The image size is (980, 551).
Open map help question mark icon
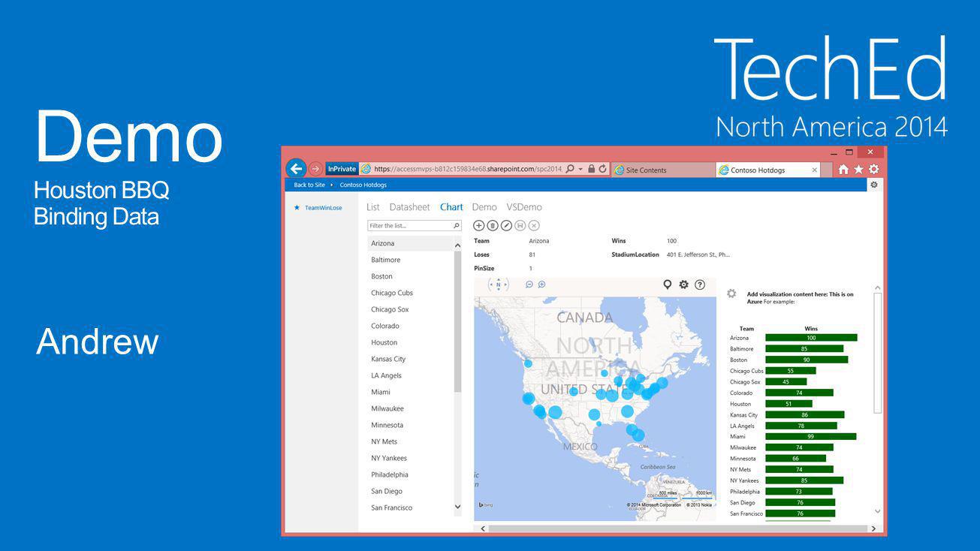coord(700,285)
